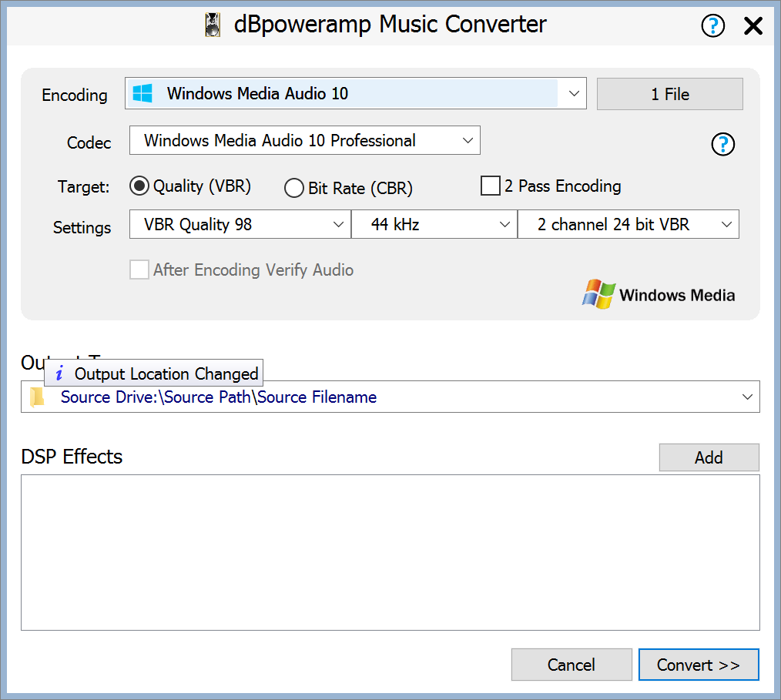Click the Output Location Changed tooltip text

point(166,373)
